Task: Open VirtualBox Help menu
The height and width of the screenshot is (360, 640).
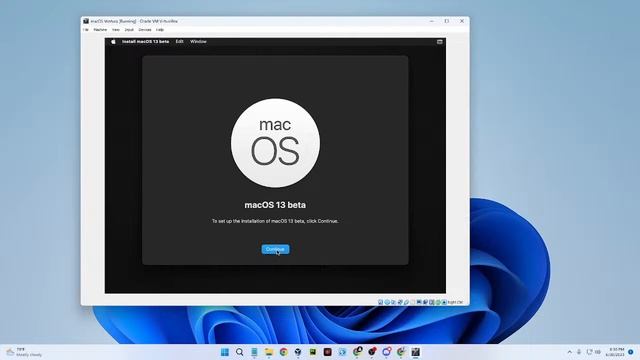Action: point(160,30)
